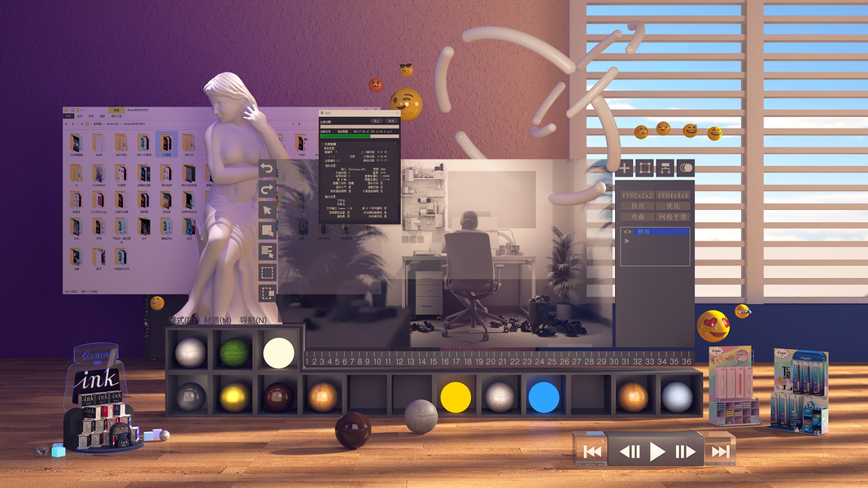Step one frame forward
This screenshot has width=868, height=488.
pyautogui.click(x=685, y=451)
